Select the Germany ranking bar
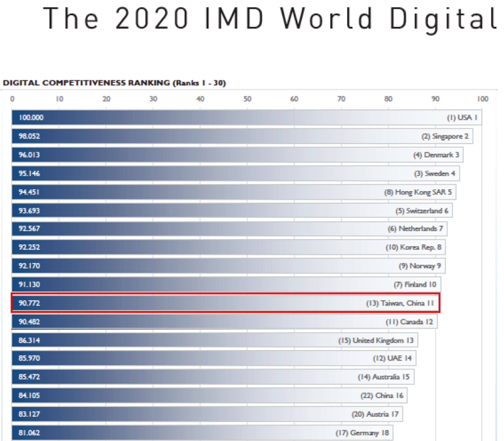This screenshot has width=504, height=441. (x=202, y=433)
